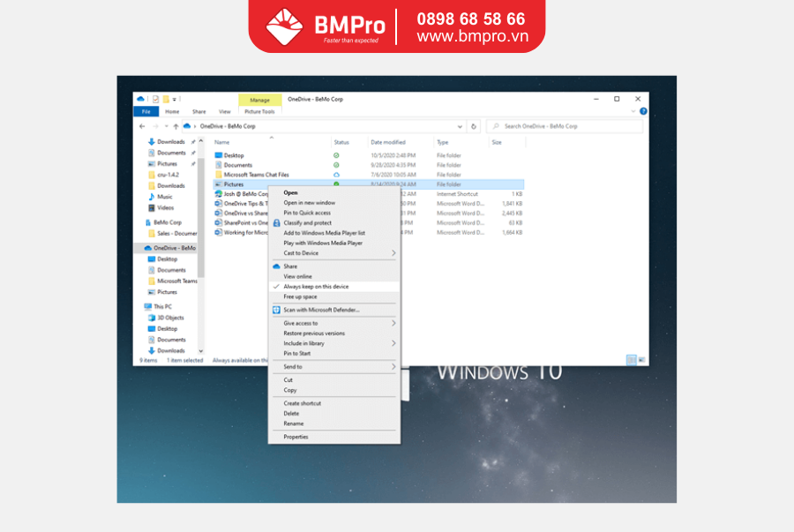
Task: Open Customize Quick Access Toolbar dropdown
Action: tap(174, 99)
